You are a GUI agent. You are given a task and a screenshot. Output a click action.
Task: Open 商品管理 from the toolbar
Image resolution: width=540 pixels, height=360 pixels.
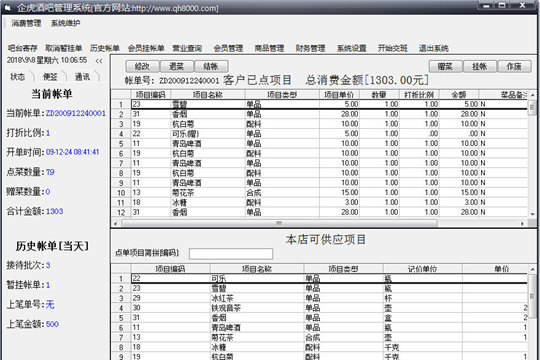269,48
